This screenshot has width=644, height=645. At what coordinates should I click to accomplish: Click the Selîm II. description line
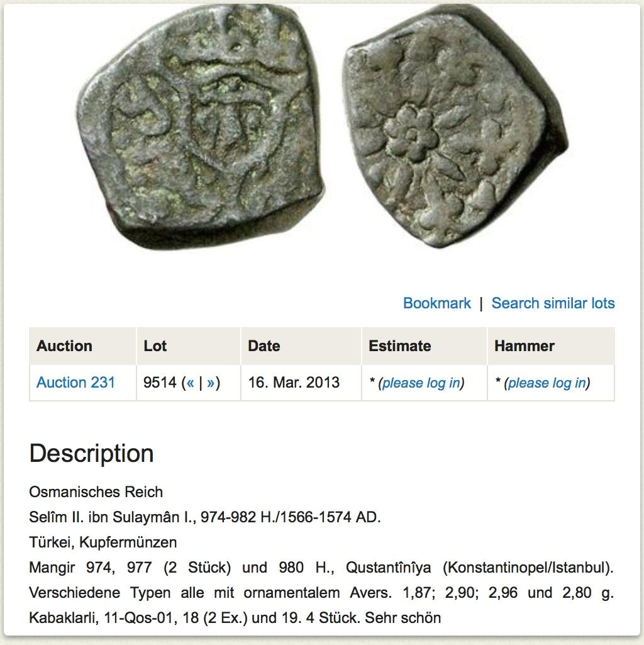point(205,517)
